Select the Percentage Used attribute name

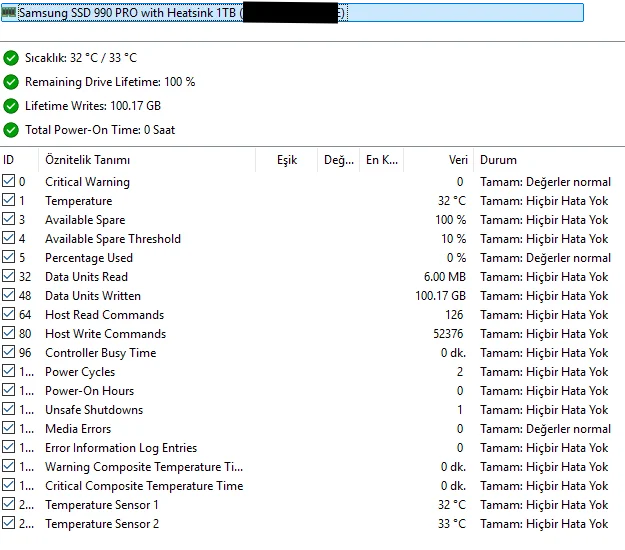(89, 258)
